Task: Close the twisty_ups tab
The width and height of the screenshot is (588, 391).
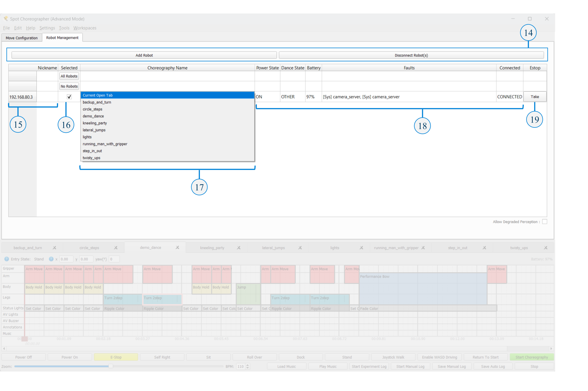Action: click(546, 248)
